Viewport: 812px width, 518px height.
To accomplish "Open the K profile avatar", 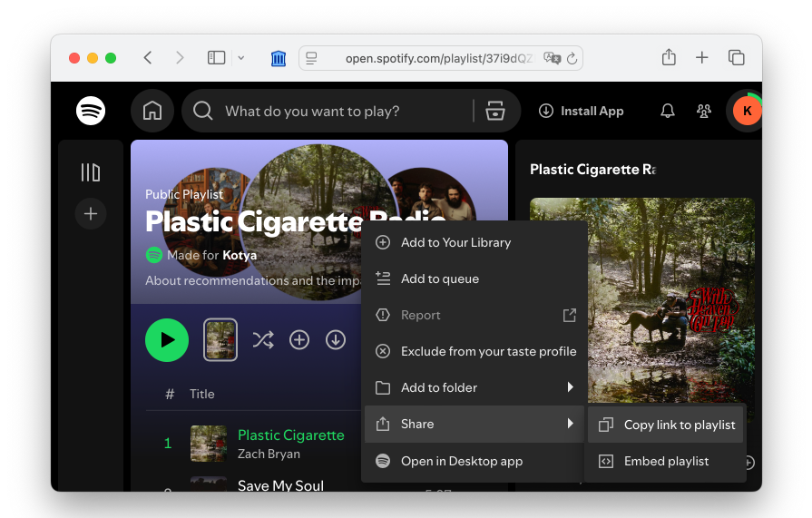I will click(x=747, y=111).
